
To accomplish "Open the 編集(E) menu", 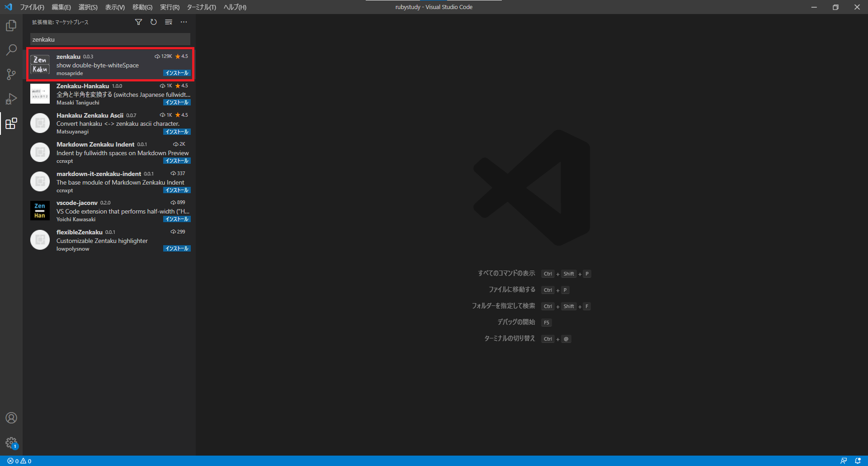I will click(x=61, y=7).
